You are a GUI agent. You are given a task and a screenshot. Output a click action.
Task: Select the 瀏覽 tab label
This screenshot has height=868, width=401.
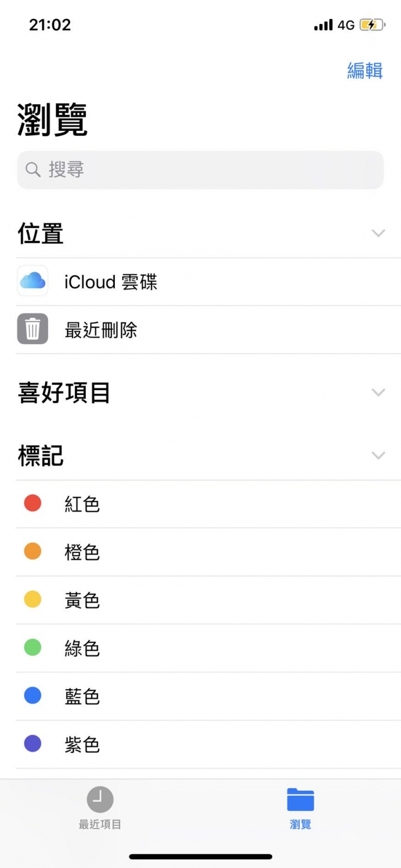pos(300,825)
